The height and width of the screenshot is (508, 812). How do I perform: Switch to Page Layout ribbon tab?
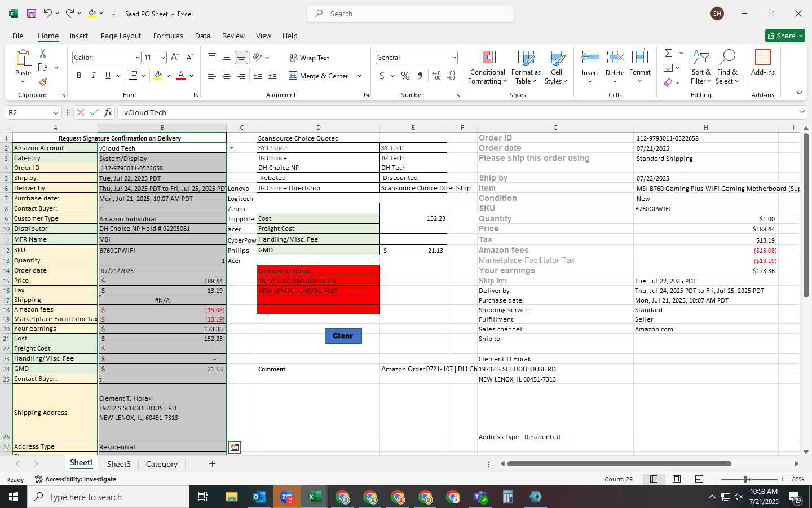[x=121, y=36]
